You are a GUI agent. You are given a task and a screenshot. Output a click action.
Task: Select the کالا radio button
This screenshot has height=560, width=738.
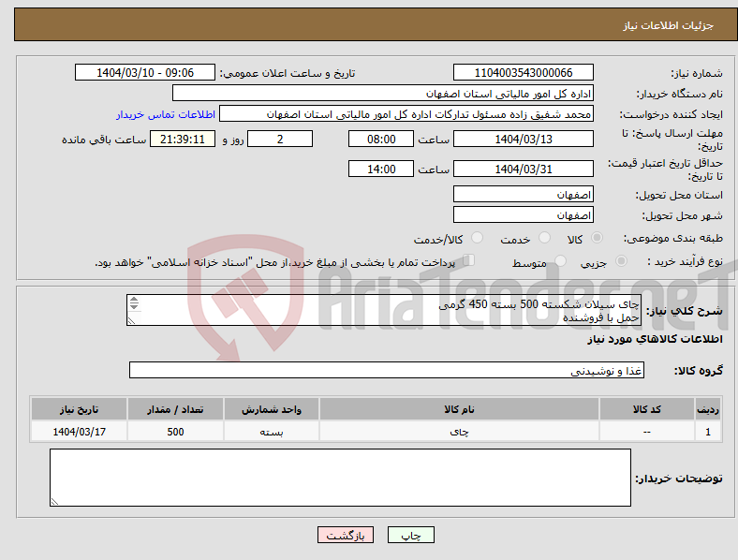point(597,238)
